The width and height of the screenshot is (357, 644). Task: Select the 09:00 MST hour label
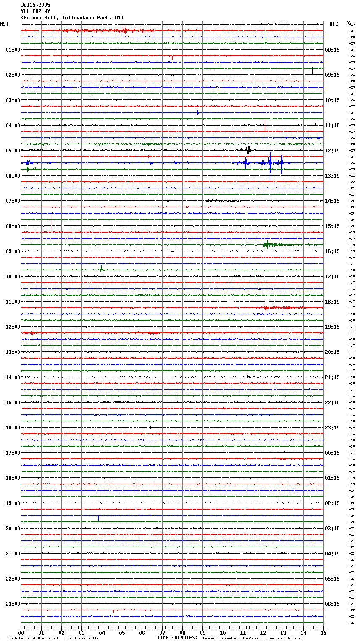[13, 251]
